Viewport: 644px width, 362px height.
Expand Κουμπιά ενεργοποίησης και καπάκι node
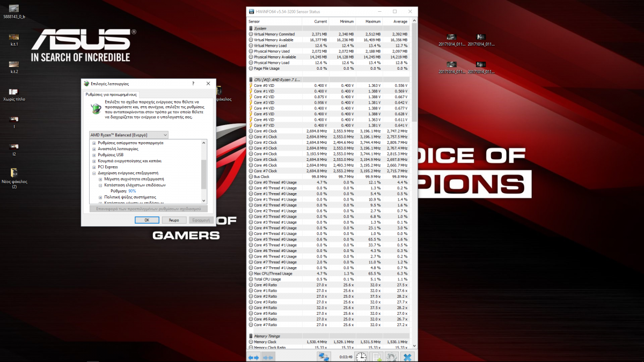[x=94, y=161]
